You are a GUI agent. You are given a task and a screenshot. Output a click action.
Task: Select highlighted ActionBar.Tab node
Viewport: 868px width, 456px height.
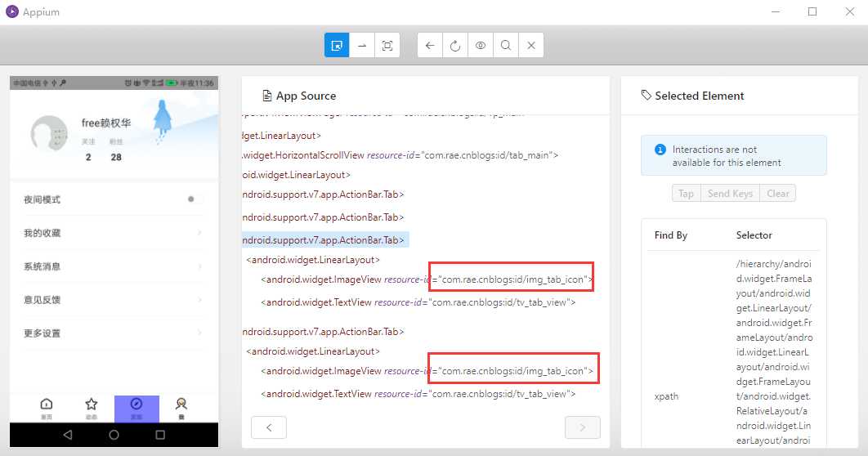[x=324, y=240]
